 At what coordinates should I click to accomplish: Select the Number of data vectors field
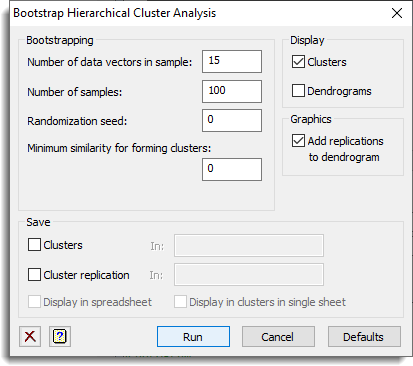pyautogui.click(x=232, y=61)
